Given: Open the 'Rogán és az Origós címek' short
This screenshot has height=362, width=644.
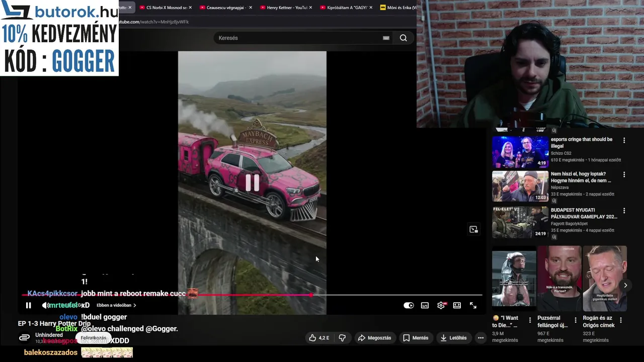Looking at the screenshot, I should 605,279.
